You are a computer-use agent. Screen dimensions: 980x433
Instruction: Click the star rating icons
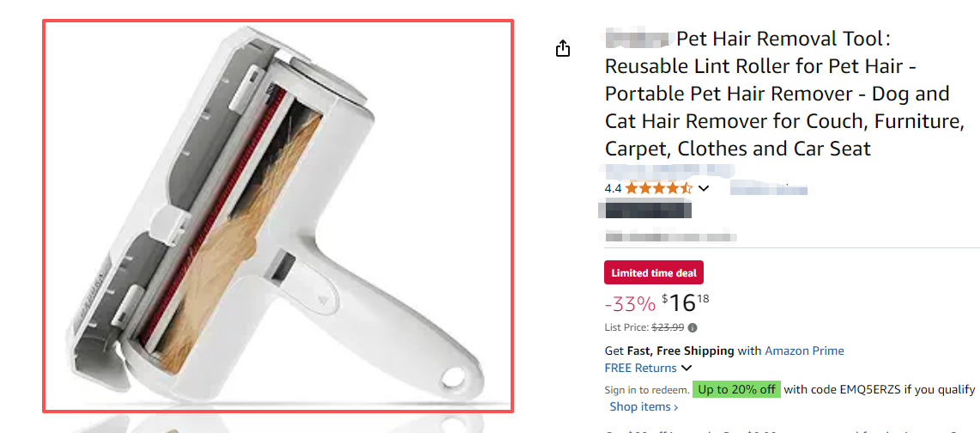pos(658,188)
